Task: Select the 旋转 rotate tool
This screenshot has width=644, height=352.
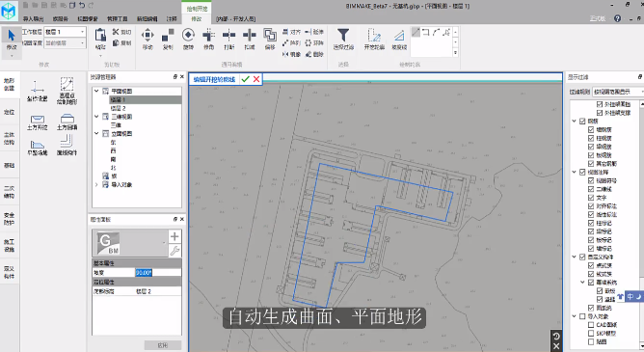Action: pyautogui.click(x=188, y=40)
